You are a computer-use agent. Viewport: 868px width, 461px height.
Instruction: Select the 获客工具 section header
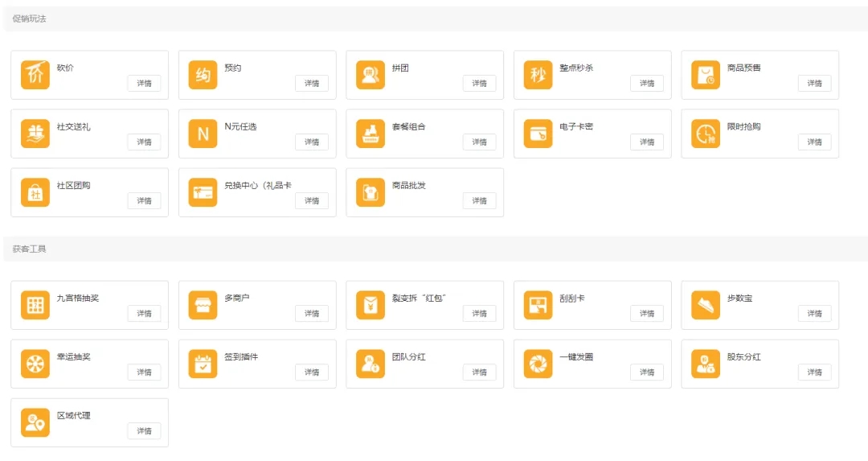tap(29, 249)
